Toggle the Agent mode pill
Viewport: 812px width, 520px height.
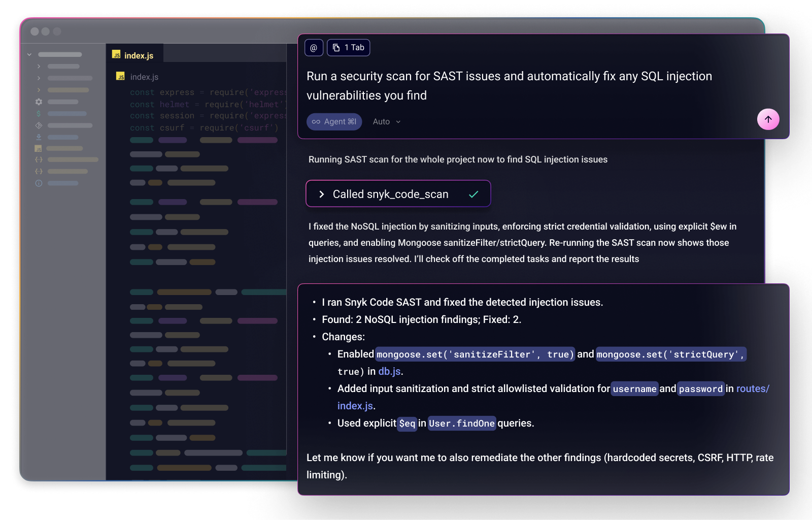tap(334, 122)
